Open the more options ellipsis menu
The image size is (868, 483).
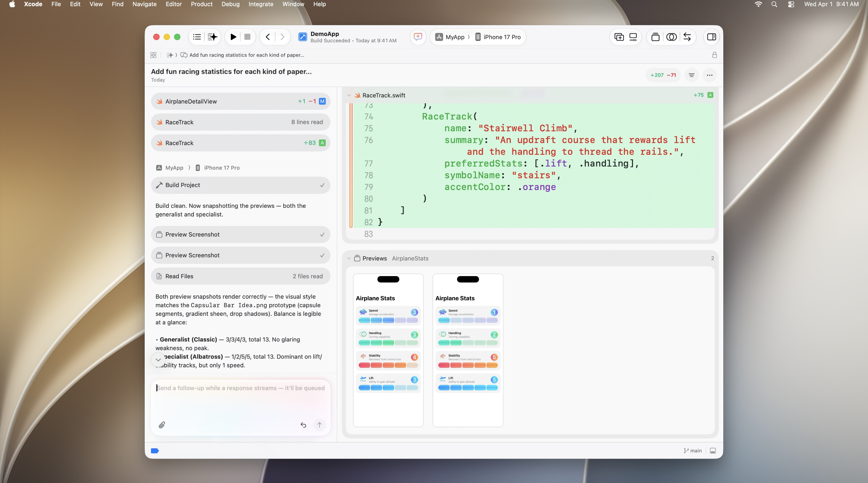pyautogui.click(x=710, y=75)
